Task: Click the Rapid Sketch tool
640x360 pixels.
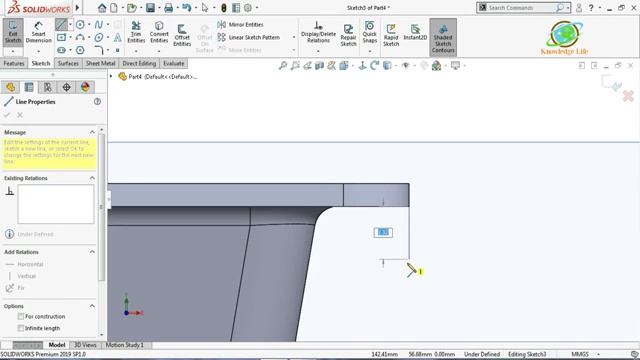Action: coord(391,35)
